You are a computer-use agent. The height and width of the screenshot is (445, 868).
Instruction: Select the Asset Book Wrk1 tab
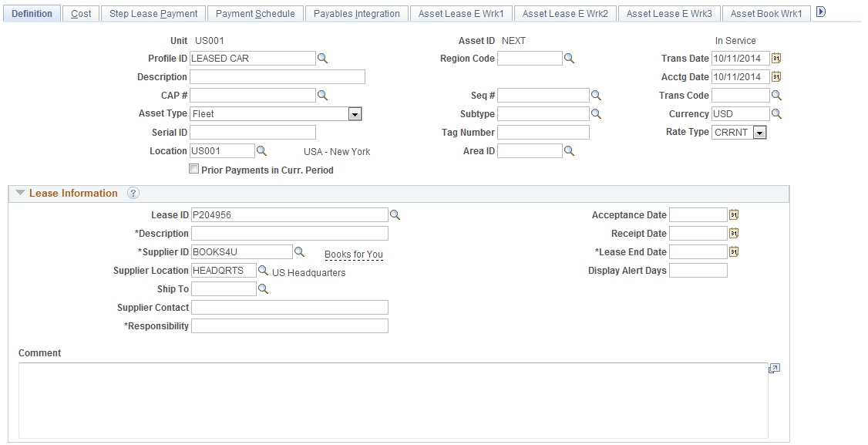pos(765,13)
